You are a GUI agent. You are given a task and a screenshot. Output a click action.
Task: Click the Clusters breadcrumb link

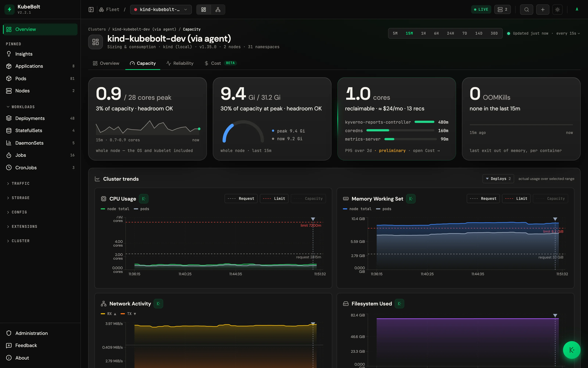97,29
